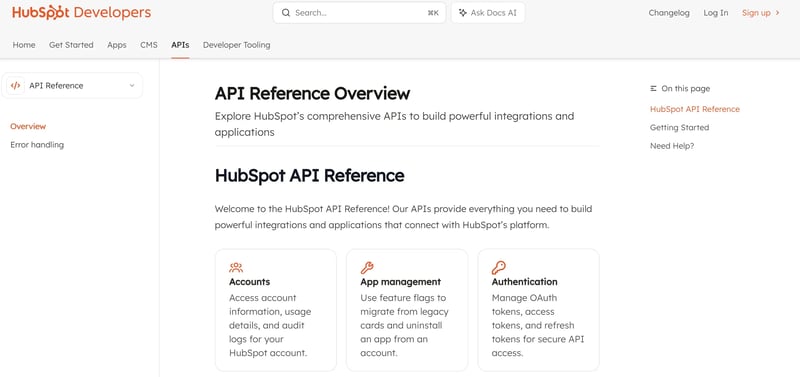
Task: Click the API Reference Overview heading
Action: point(312,94)
